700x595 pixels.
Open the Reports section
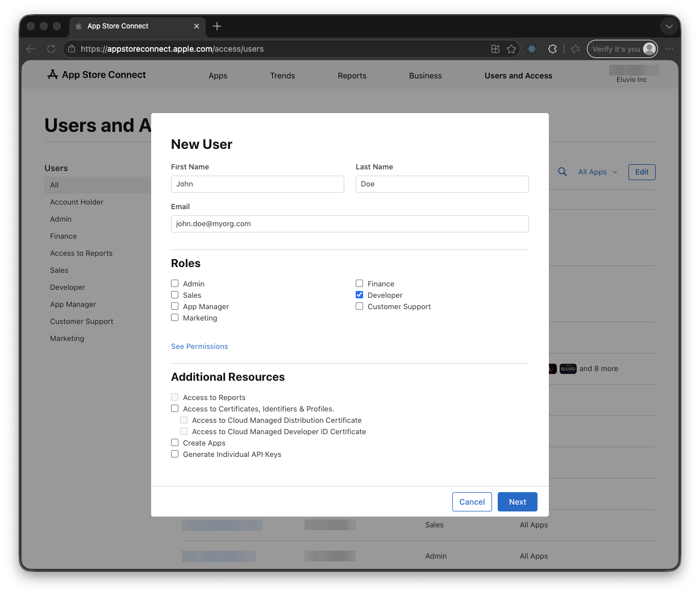[352, 76]
